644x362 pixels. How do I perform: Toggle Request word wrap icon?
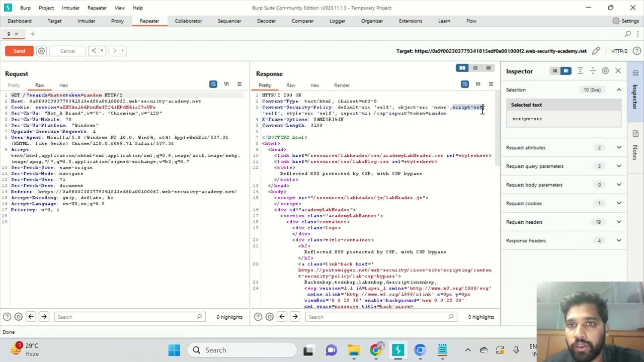point(213,84)
